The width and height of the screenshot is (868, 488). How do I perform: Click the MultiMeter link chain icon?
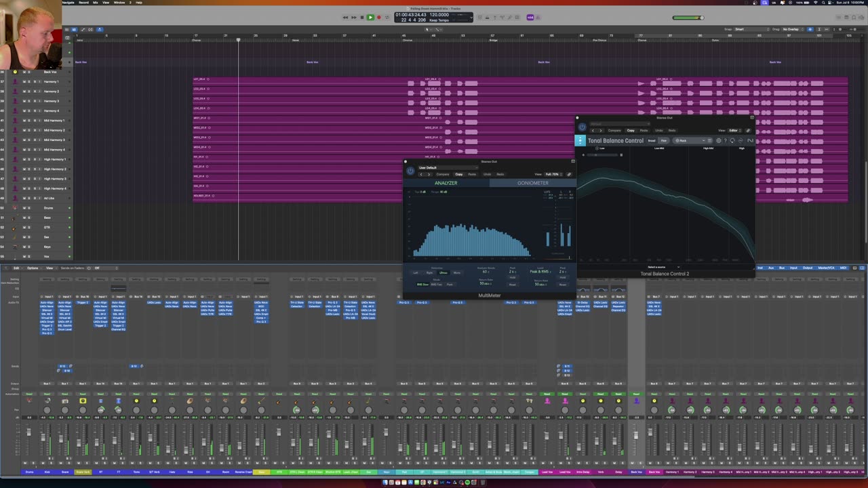coord(569,174)
